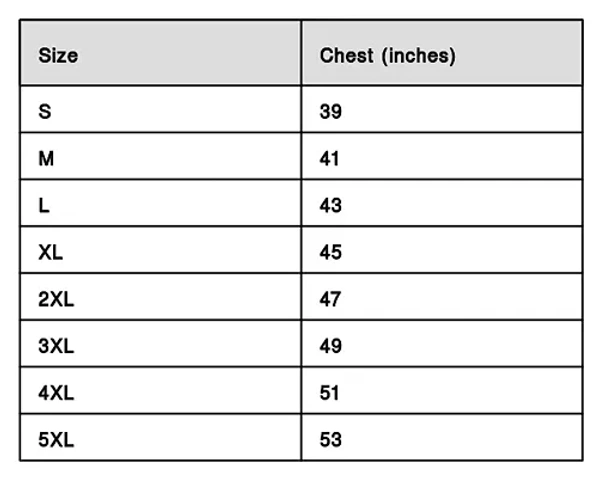600x478 pixels.
Task: Click the word Chest in the header
Action: tap(345, 56)
